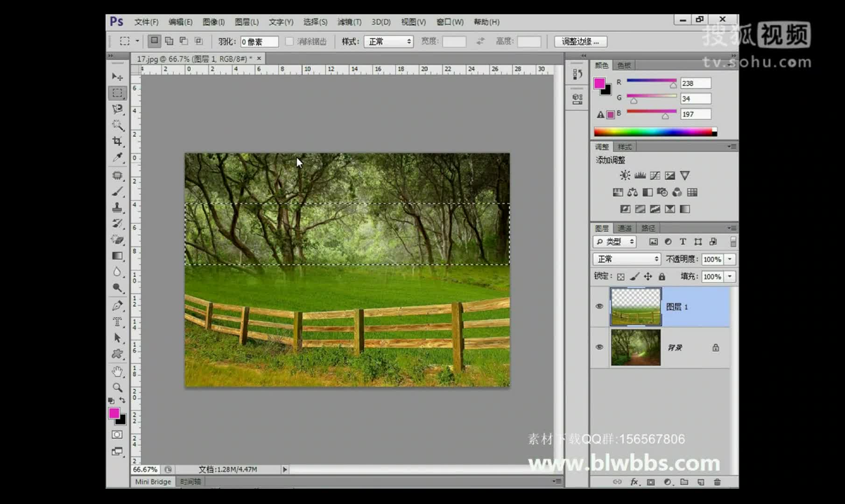This screenshot has height=504, width=845.
Task: Toggle visibility of 背景 layer
Action: [x=599, y=347]
